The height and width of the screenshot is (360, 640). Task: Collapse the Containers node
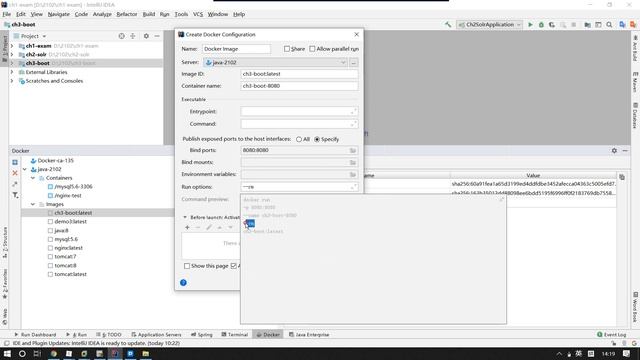tap(33, 178)
